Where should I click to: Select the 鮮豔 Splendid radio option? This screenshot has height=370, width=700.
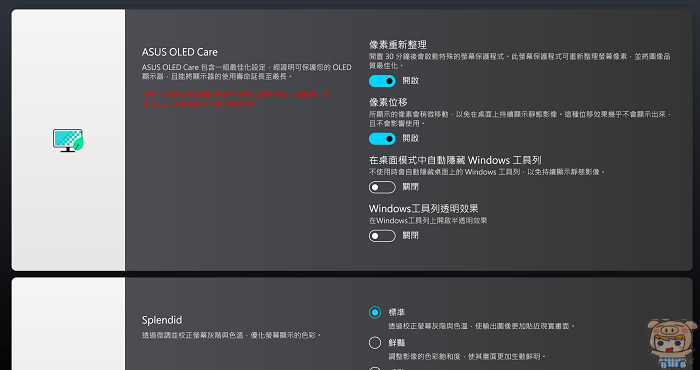(x=375, y=343)
